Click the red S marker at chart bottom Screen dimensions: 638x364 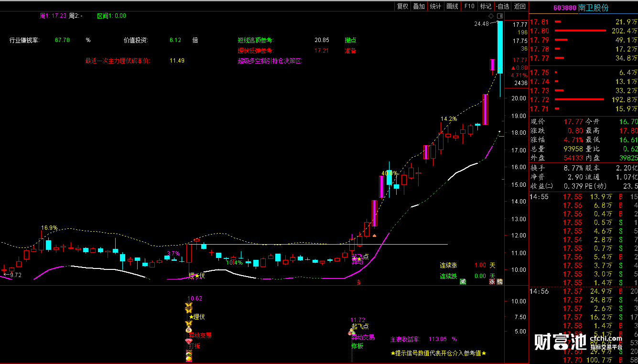tap(358, 282)
